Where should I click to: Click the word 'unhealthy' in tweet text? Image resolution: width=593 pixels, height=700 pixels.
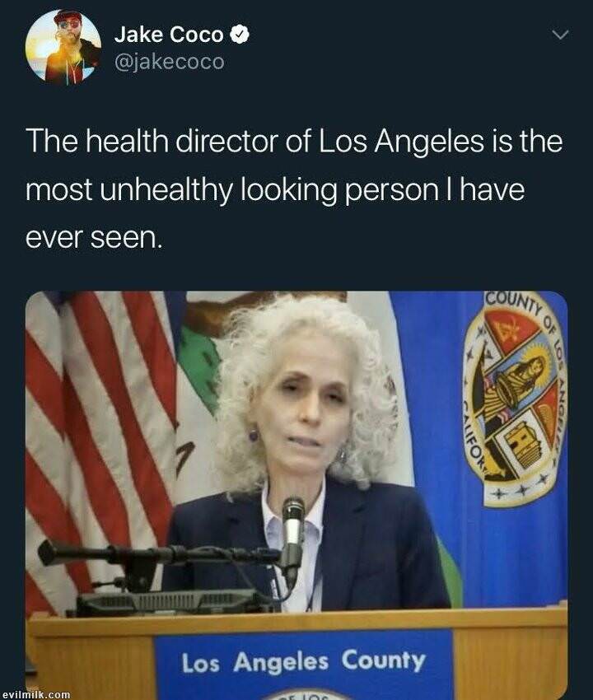click(x=166, y=190)
